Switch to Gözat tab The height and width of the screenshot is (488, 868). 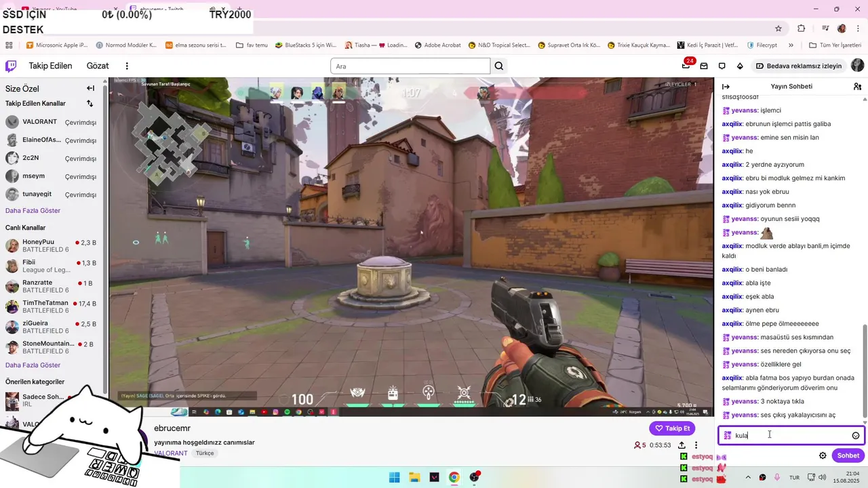(98, 66)
